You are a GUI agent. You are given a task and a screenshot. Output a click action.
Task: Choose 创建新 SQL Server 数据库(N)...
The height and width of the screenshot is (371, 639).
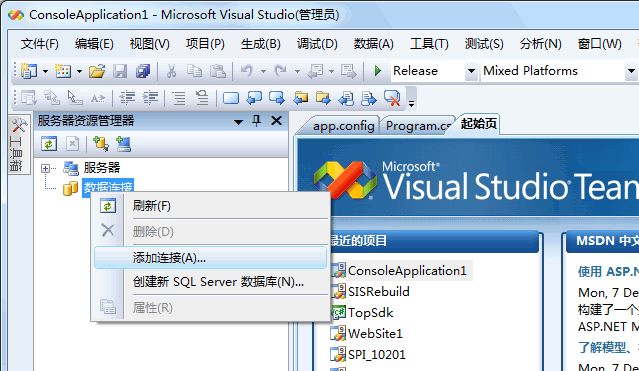[x=210, y=282]
